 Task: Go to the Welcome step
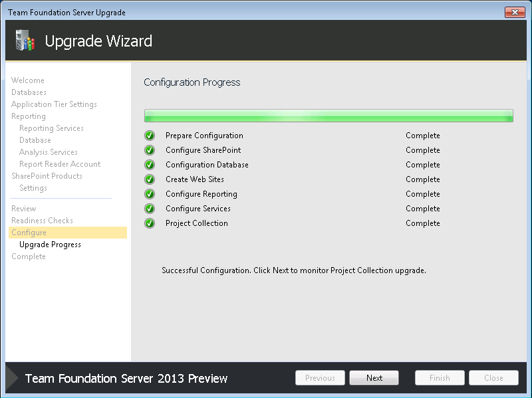point(28,80)
